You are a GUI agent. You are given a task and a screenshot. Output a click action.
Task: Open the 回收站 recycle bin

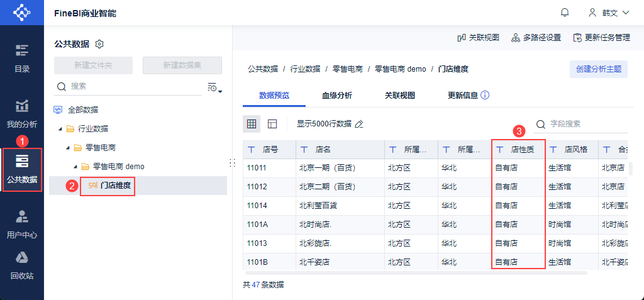tap(22, 265)
